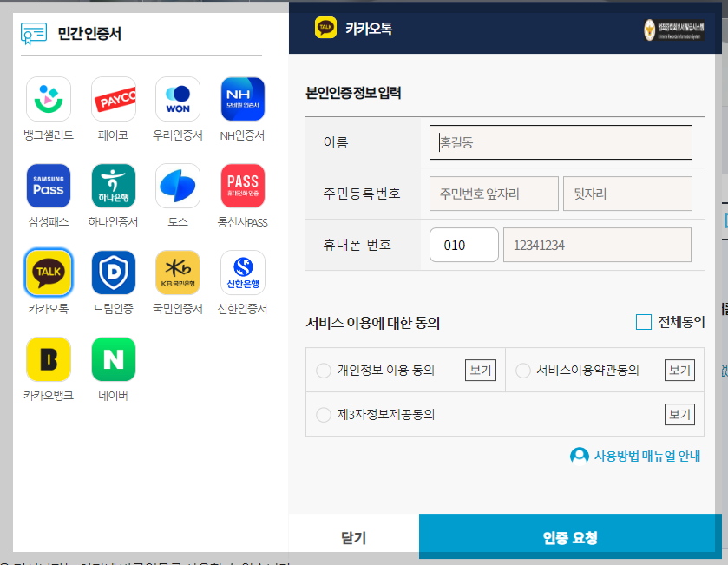Viewport: 728px width, 565px height.
Task: Open the 사용방법 매뉴얼 안내 link
Action: coord(647,456)
